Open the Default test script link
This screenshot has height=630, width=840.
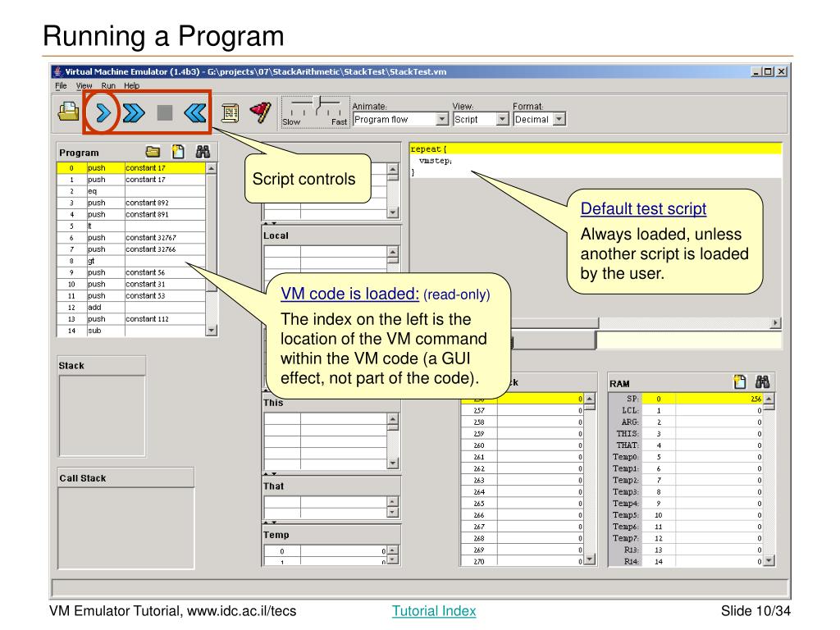[643, 208]
